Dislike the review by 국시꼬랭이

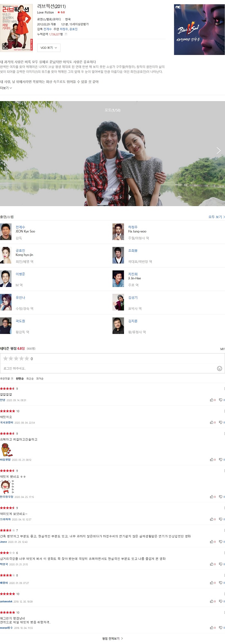tap(221, 422)
